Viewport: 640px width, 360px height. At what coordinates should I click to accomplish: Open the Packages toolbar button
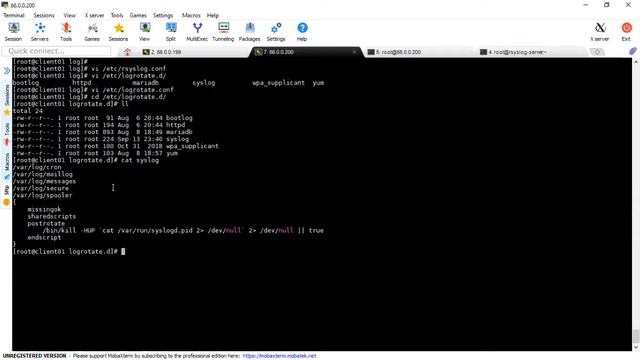249,32
